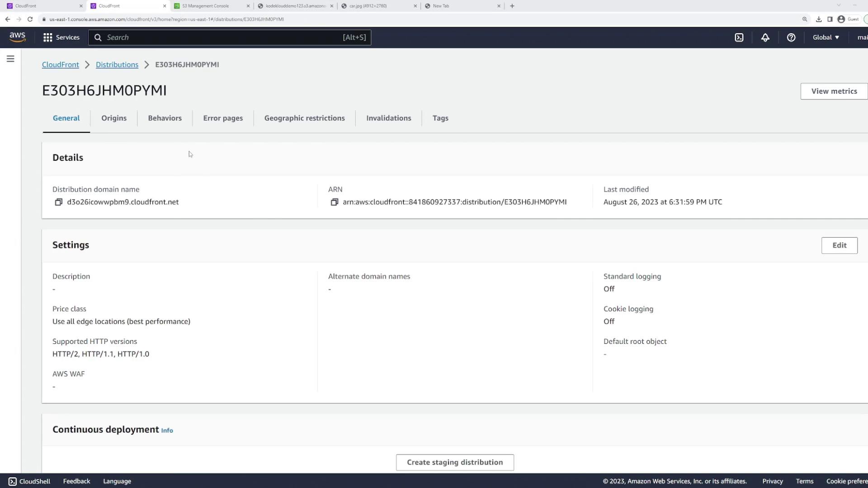Open the AWS CloudShell icon in top bar
The image size is (868, 488).
(739, 38)
